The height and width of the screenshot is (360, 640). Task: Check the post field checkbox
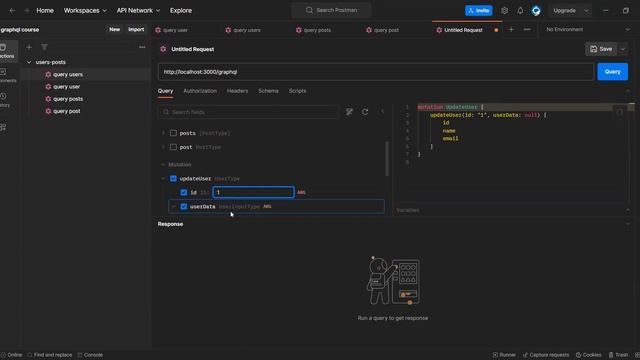tap(173, 147)
